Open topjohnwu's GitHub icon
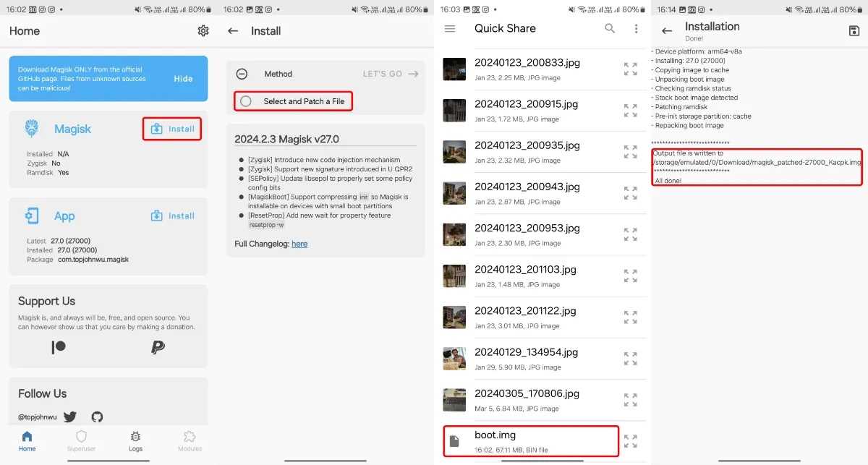 pos(97,417)
